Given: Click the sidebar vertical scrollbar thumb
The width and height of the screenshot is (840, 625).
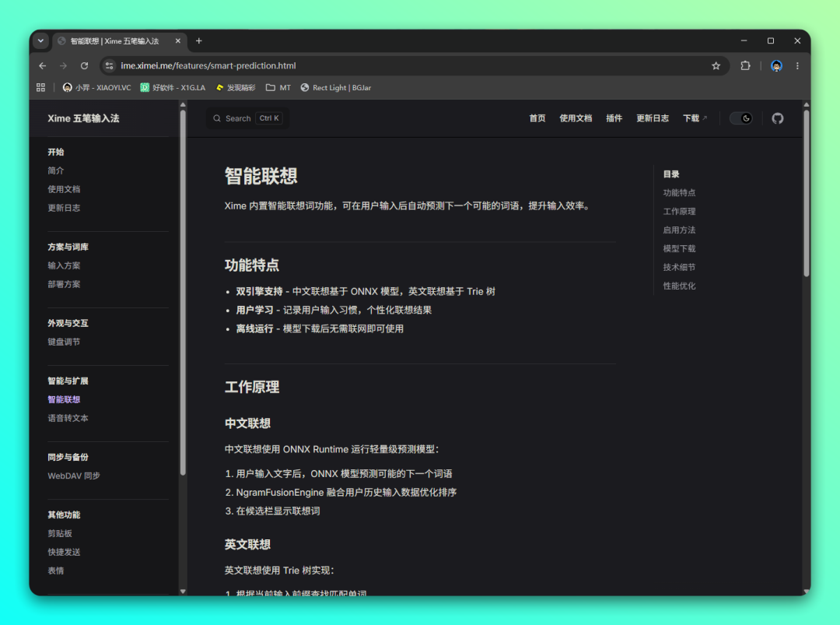Looking at the screenshot, I should click(183, 293).
